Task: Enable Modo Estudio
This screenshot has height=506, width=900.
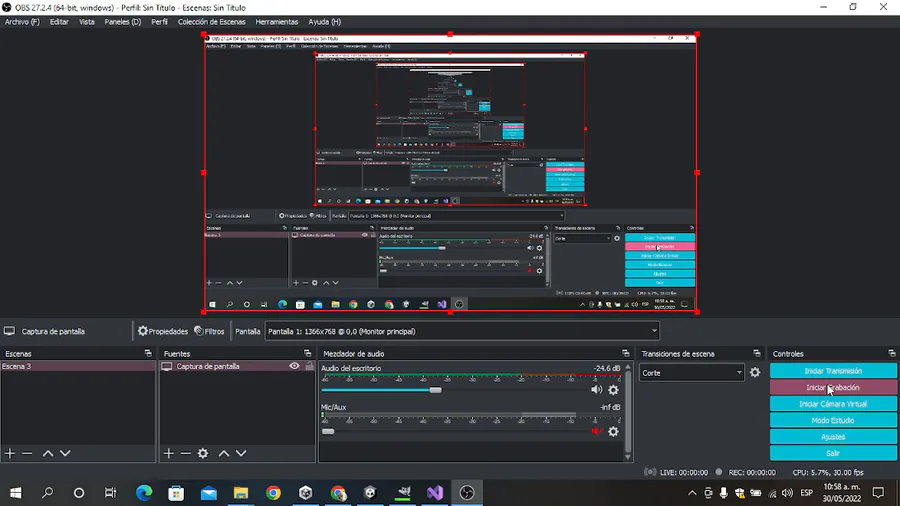Action: tap(833, 421)
